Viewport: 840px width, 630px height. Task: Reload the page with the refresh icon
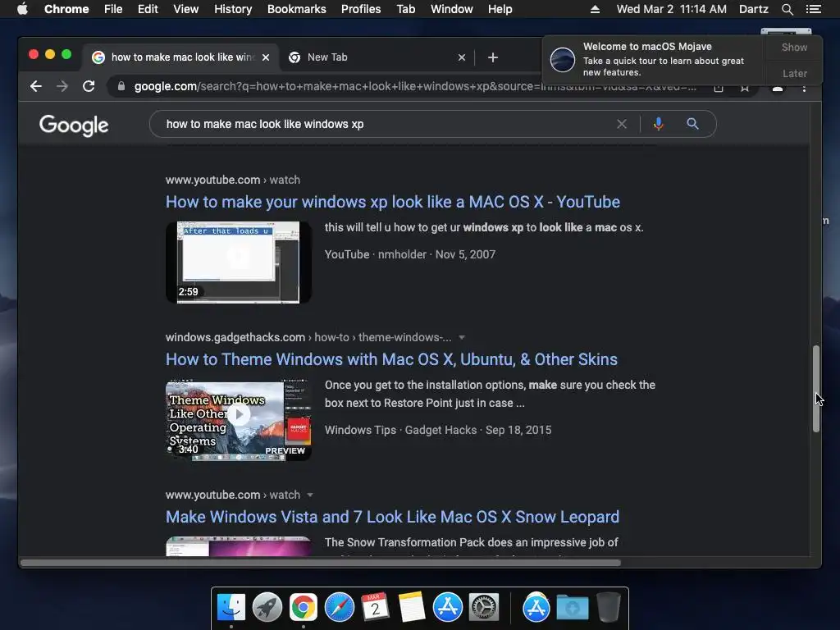89,86
